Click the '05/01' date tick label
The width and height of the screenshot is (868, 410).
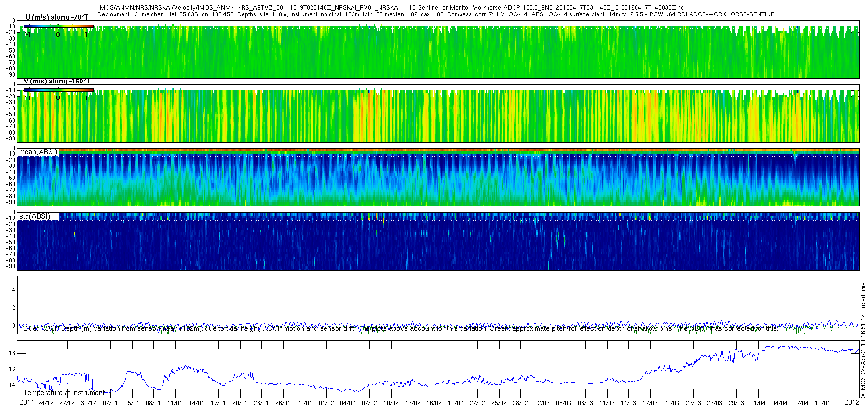(132, 403)
